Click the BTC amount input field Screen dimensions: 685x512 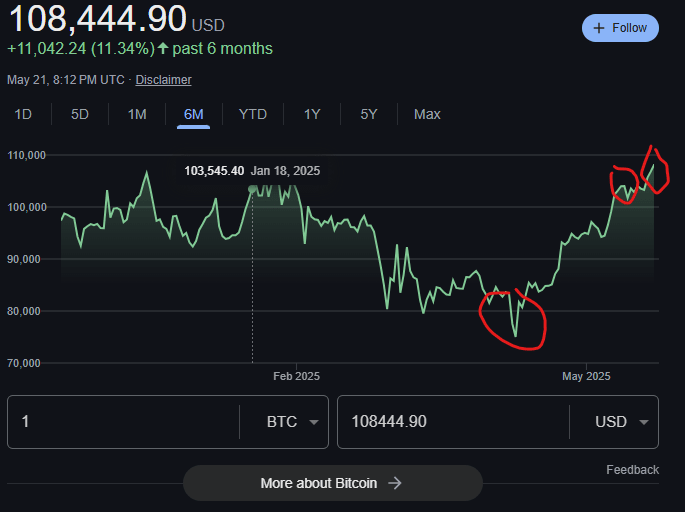pos(124,422)
